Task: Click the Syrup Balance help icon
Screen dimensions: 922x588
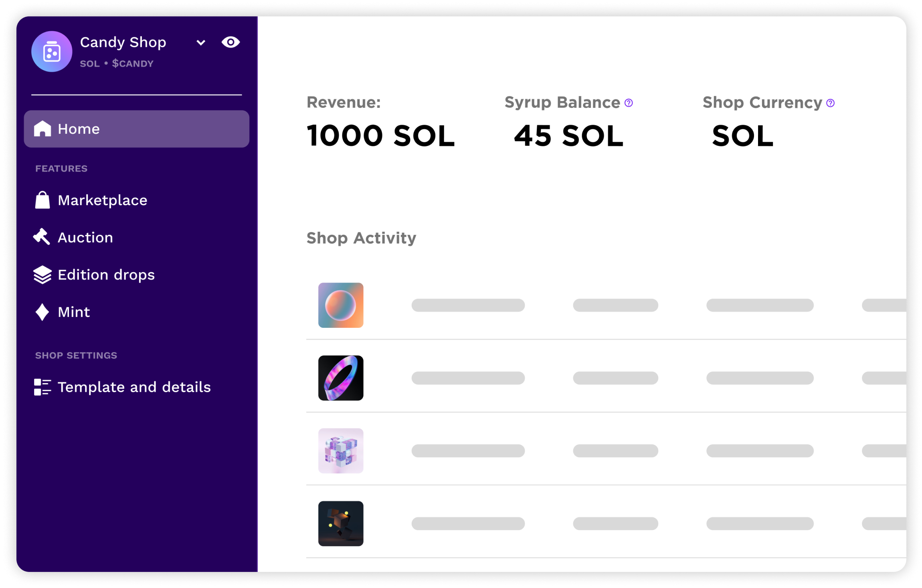Action: (629, 103)
